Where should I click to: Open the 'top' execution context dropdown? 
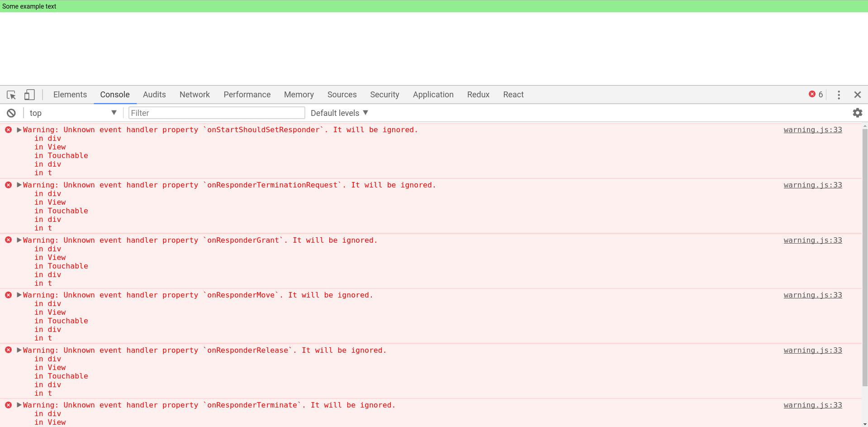73,113
